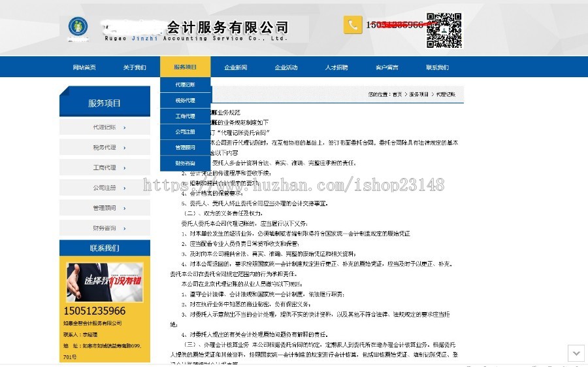Choose 代理记账 in the dropdown menu
Image resolution: width=588 pixels, height=367 pixels.
coord(186,85)
